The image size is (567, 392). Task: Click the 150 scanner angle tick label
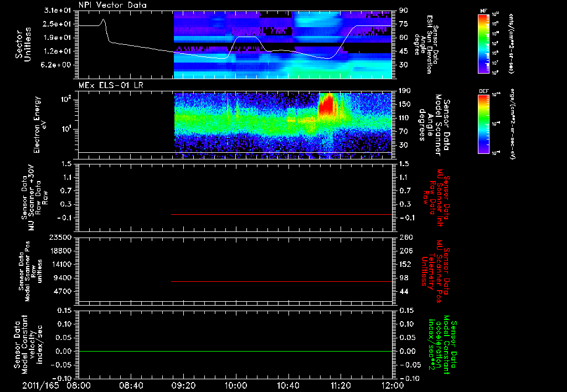point(405,105)
